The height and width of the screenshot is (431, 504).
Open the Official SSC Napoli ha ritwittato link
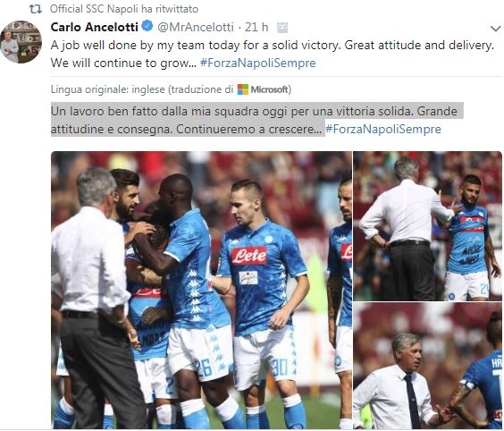pyautogui.click(x=124, y=9)
